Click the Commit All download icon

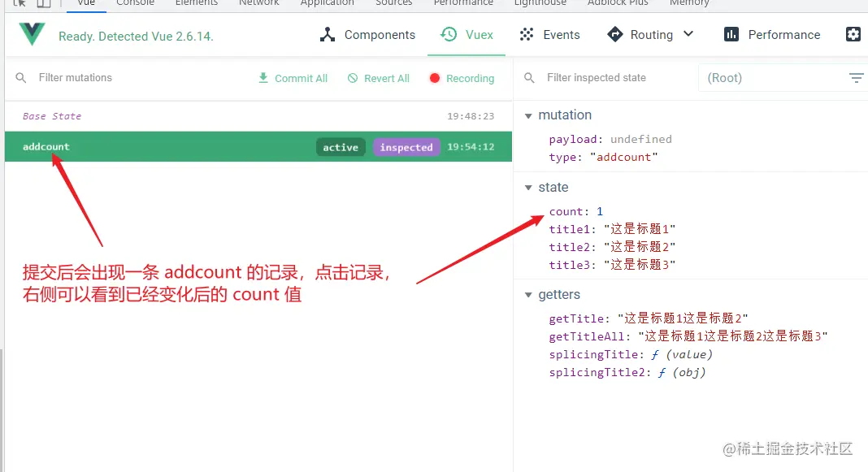pyautogui.click(x=263, y=78)
